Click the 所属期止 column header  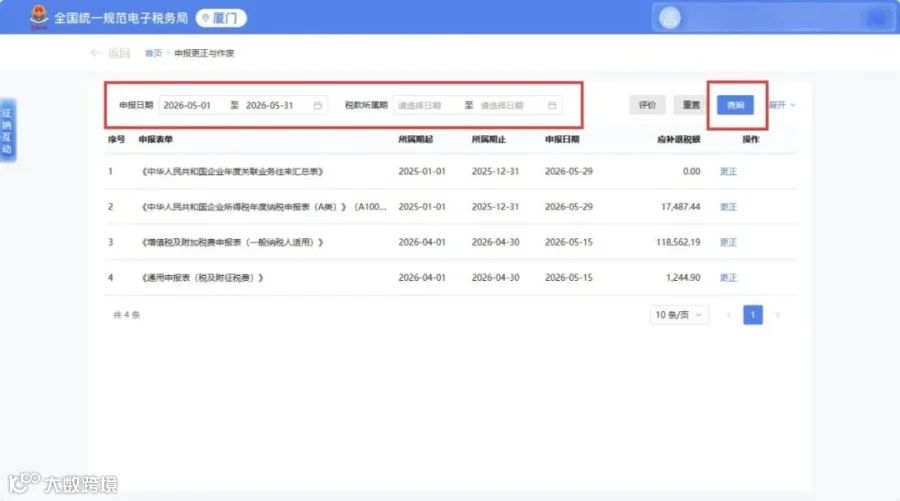pos(488,139)
